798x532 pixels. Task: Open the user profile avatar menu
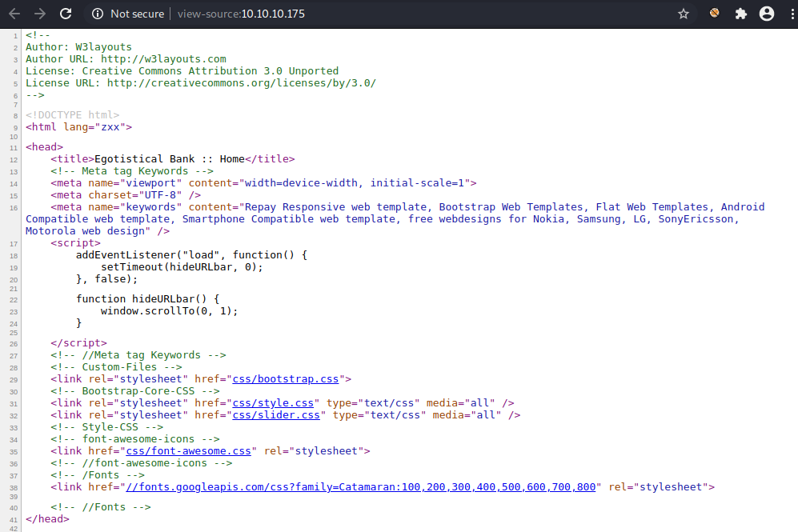(767, 14)
